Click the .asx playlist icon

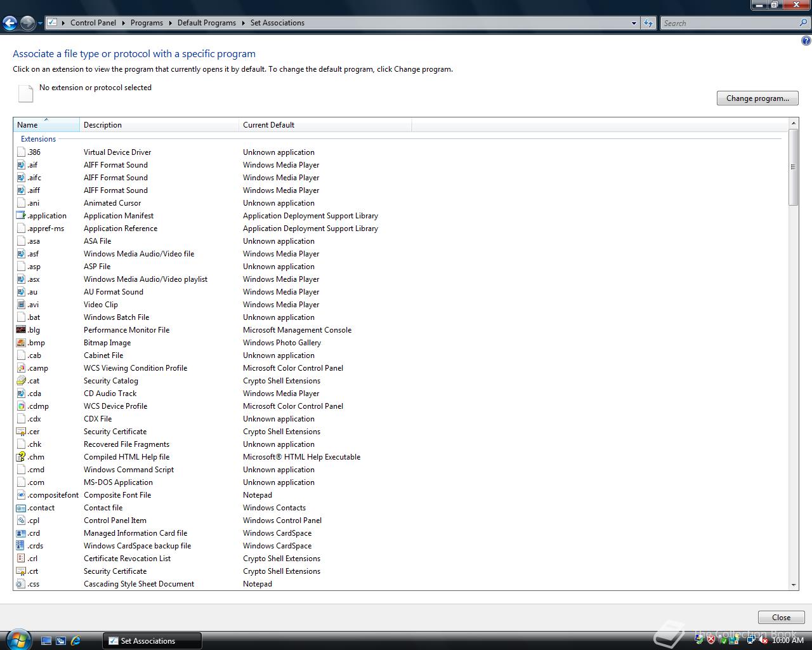21,279
